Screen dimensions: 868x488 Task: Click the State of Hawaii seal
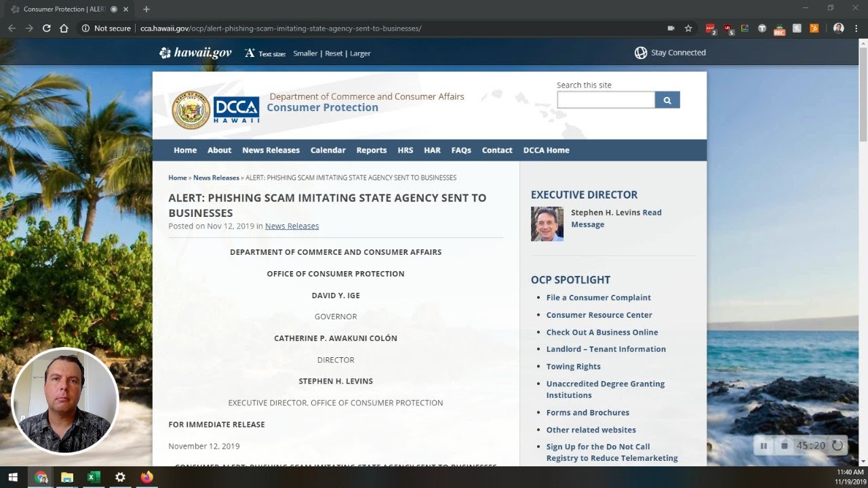(191, 110)
